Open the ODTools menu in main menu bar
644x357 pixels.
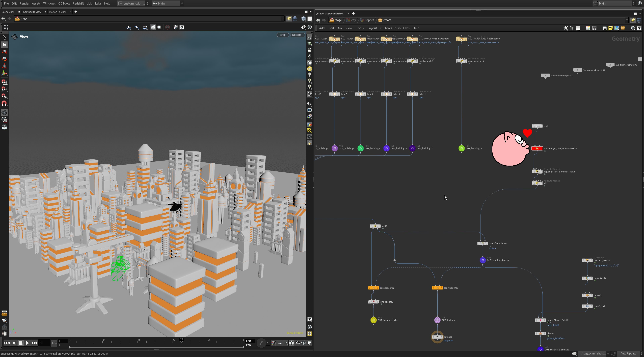coord(64,4)
